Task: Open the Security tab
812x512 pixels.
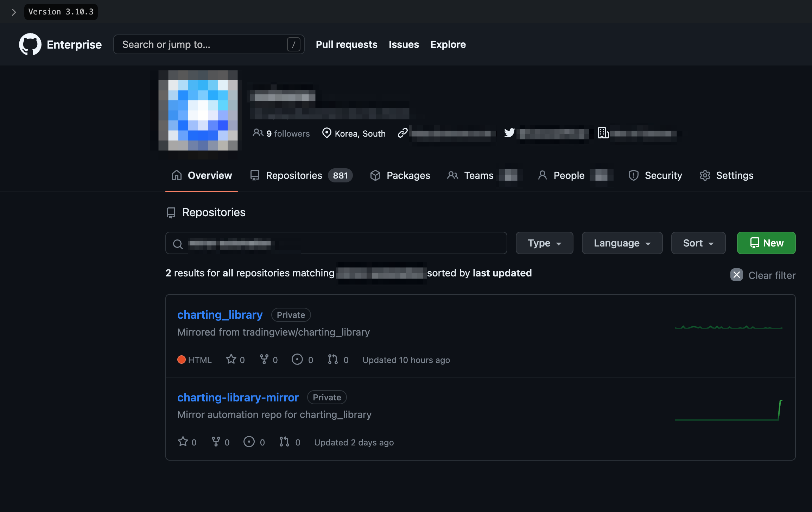Action: tap(655, 175)
